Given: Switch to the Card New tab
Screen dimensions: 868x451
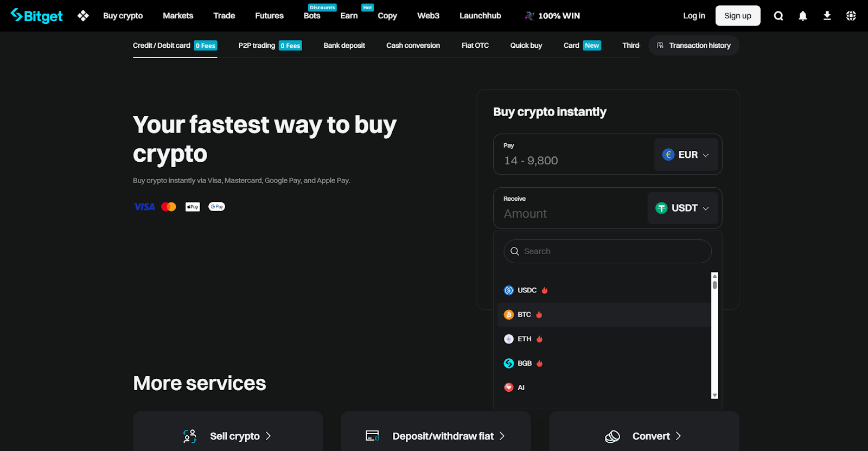Looking at the screenshot, I should (x=582, y=46).
